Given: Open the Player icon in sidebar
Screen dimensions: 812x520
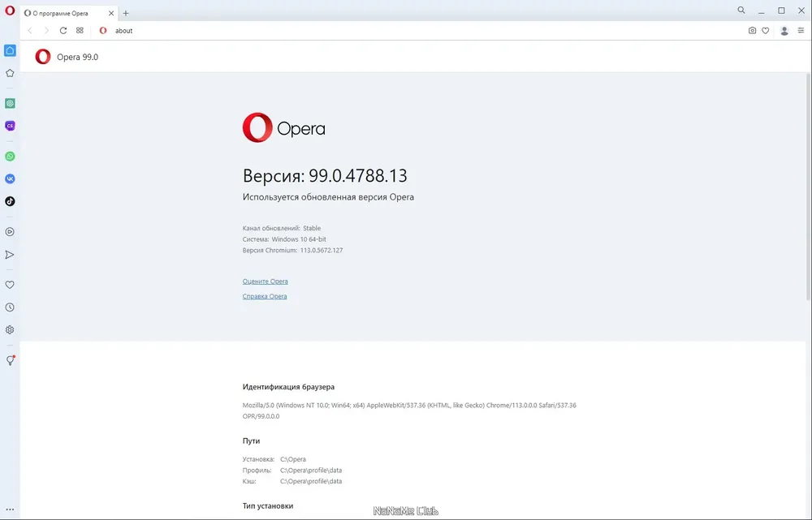Looking at the screenshot, I should [x=10, y=232].
